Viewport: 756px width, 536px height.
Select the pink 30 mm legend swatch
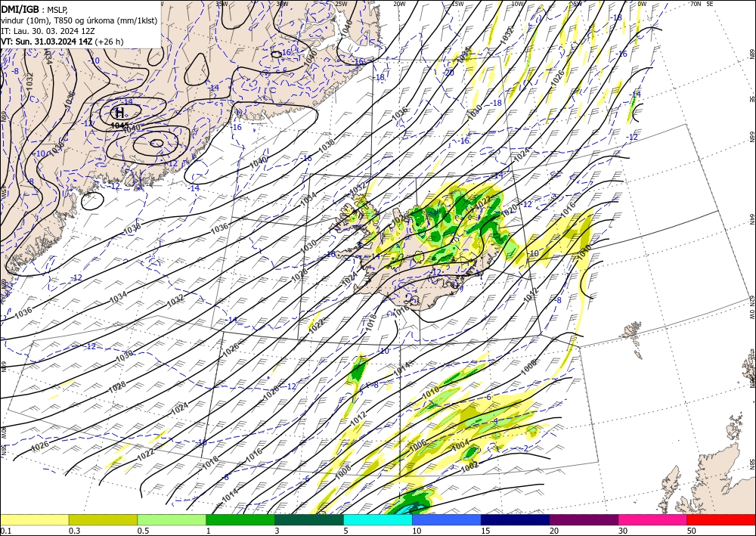click(653, 519)
